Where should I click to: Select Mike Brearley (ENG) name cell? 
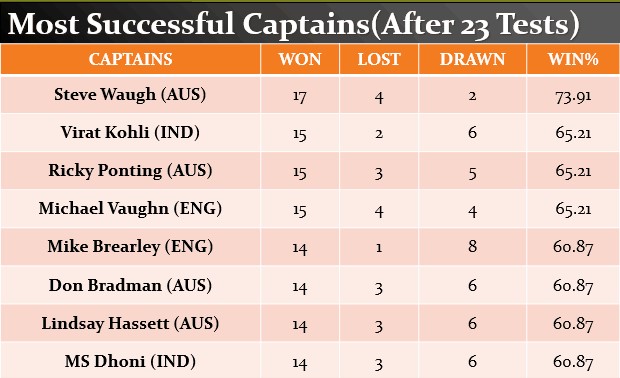click(130, 247)
